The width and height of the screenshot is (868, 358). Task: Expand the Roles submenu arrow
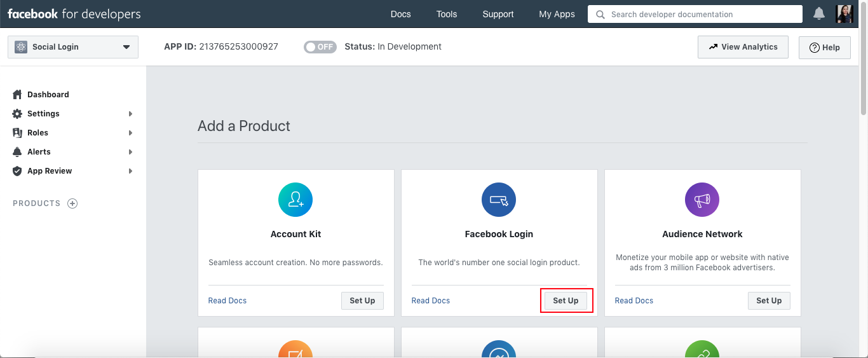[130, 133]
